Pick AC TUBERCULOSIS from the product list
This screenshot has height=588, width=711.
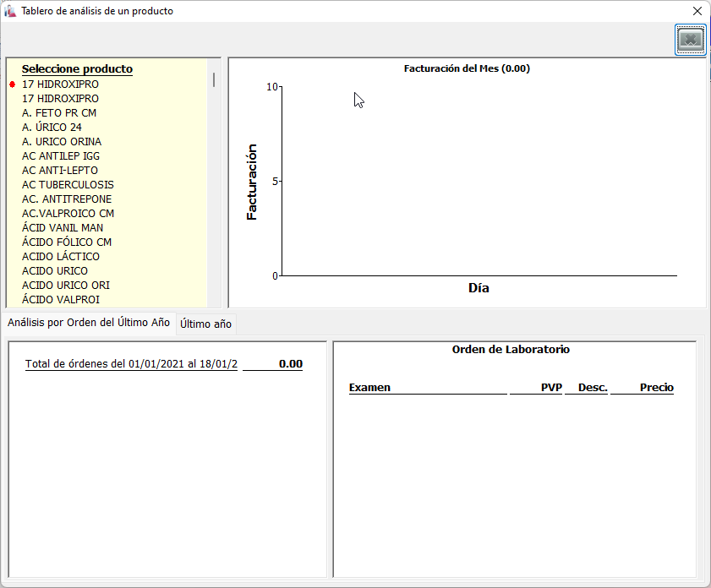pyautogui.click(x=68, y=185)
